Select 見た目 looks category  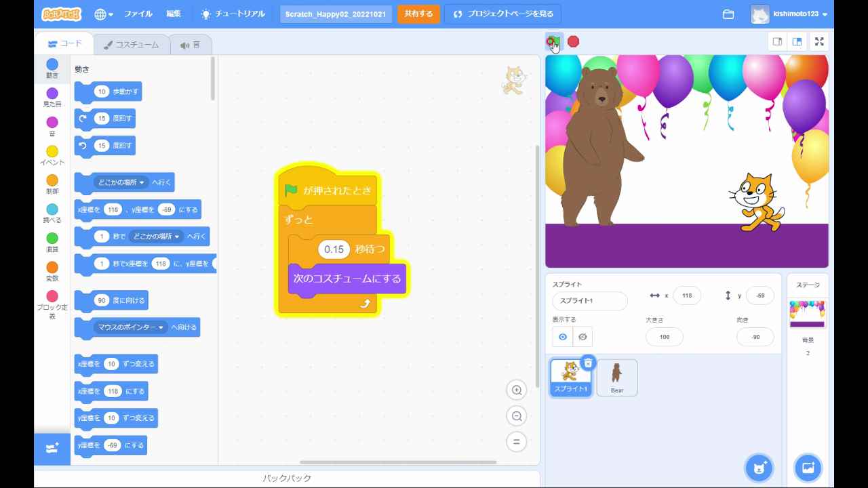pos(52,98)
